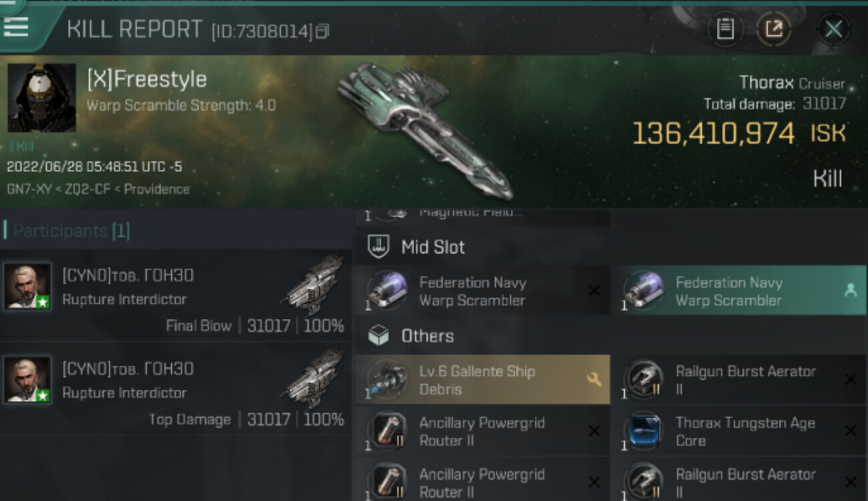
Task: Click the wrench icon on Gallente Ship Debris
Action: tap(593, 379)
